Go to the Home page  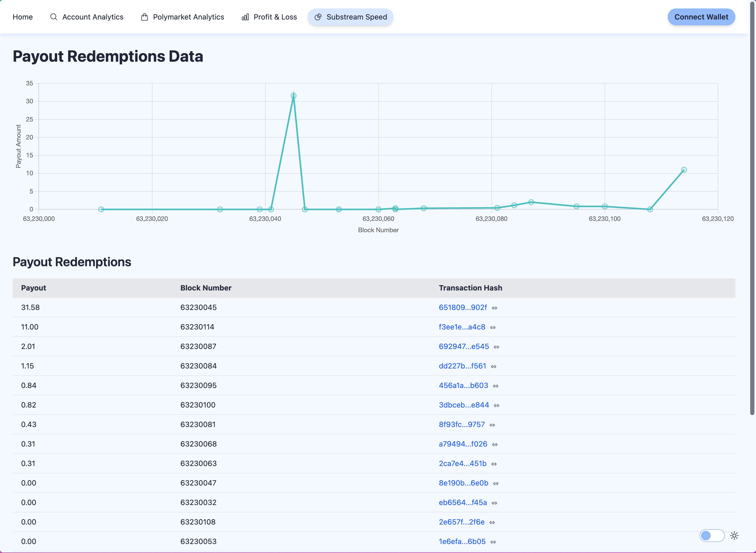pos(23,17)
